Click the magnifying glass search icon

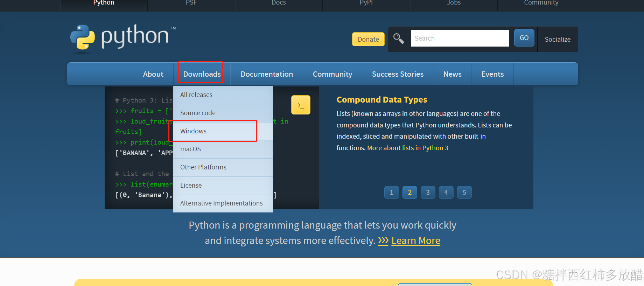click(x=399, y=38)
